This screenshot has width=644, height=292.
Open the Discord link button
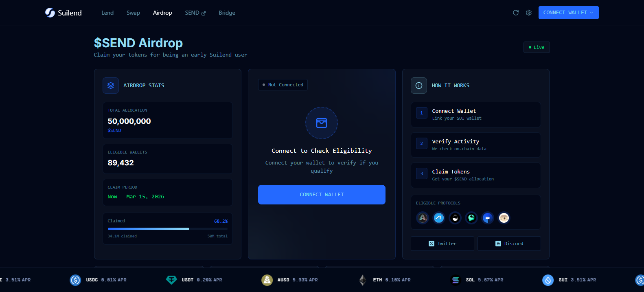tap(509, 244)
